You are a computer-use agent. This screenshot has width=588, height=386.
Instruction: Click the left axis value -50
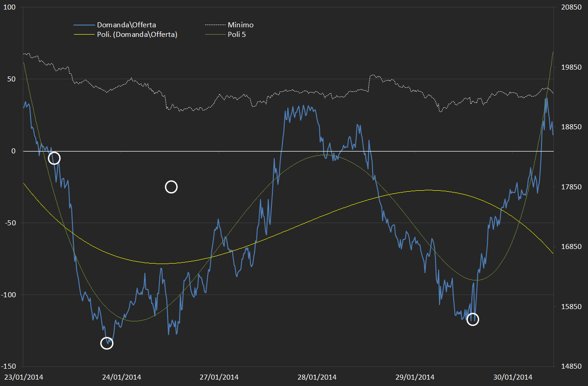(10, 223)
